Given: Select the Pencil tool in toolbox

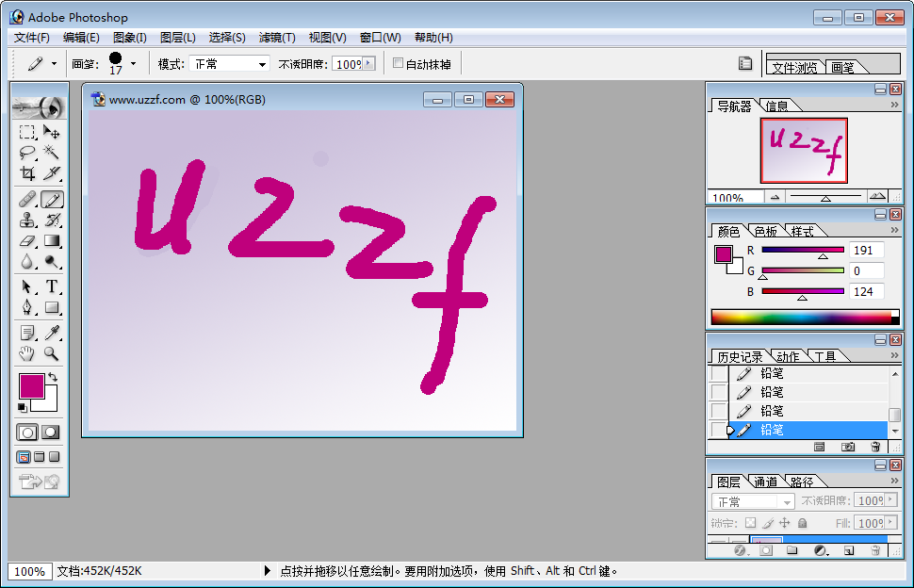Looking at the screenshot, I should click(52, 200).
